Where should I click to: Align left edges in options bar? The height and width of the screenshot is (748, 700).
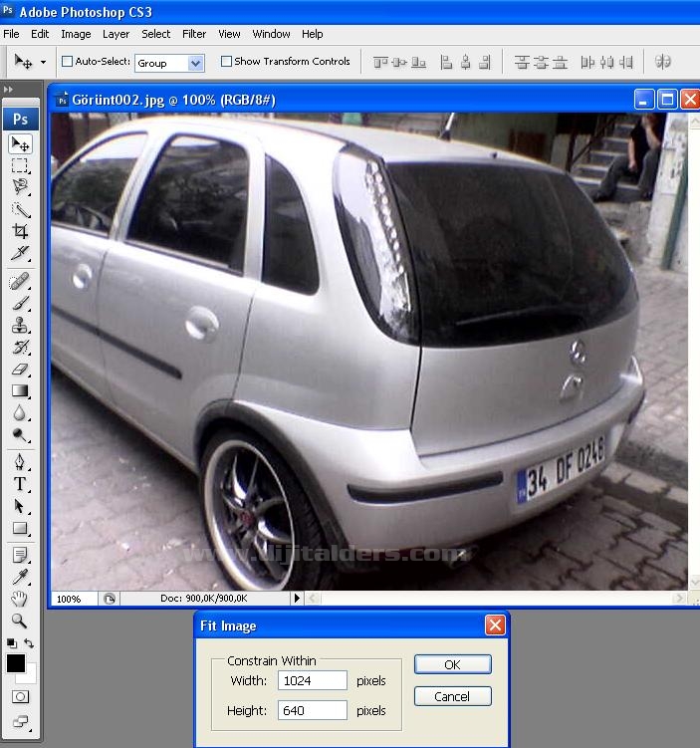446,62
